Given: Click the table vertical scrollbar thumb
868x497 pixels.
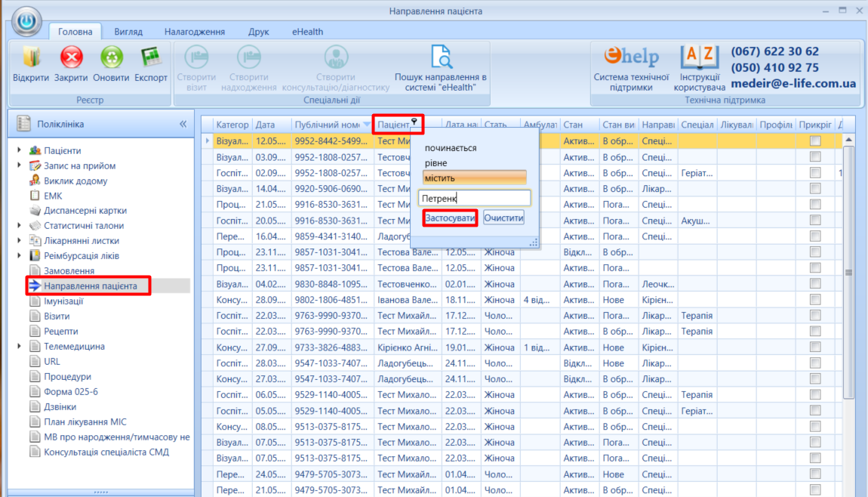Looking at the screenshot, I should pos(848,271).
